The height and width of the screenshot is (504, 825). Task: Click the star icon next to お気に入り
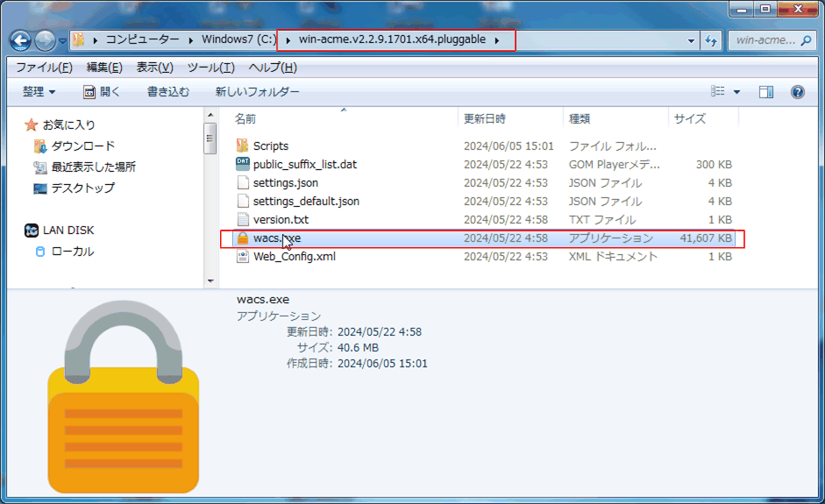(x=31, y=124)
